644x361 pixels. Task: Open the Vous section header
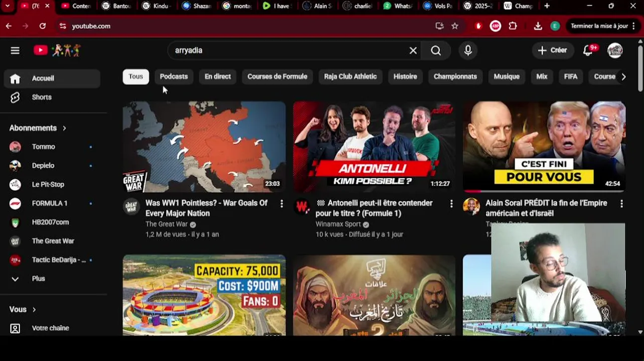[x=23, y=309]
